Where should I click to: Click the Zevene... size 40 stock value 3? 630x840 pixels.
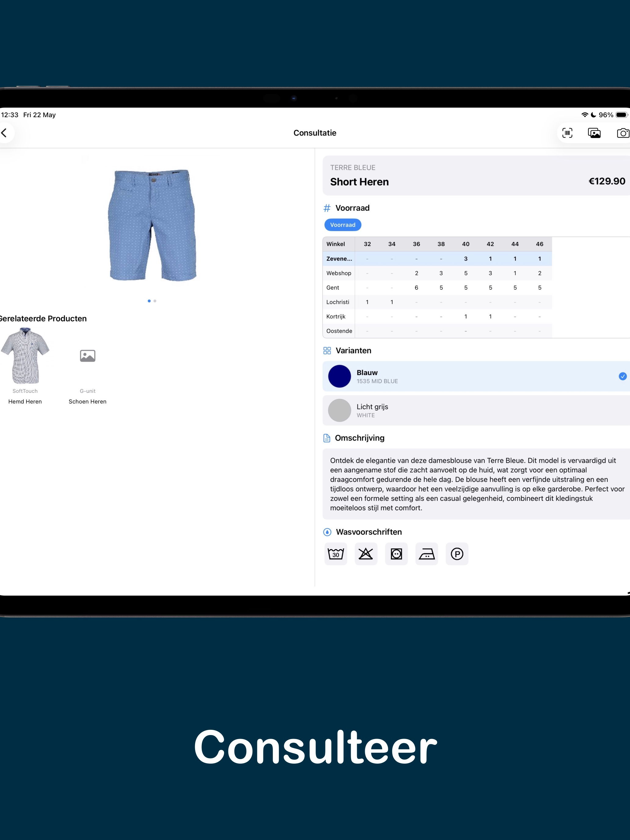[466, 259]
